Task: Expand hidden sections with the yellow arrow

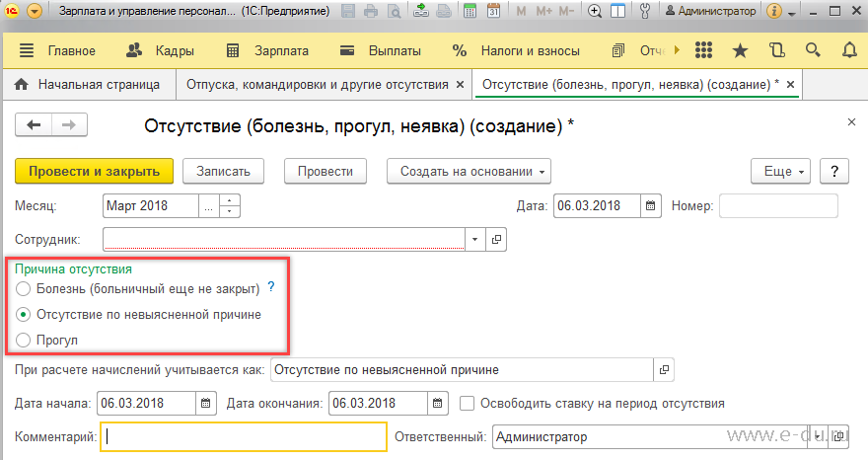Action: [677, 50]
